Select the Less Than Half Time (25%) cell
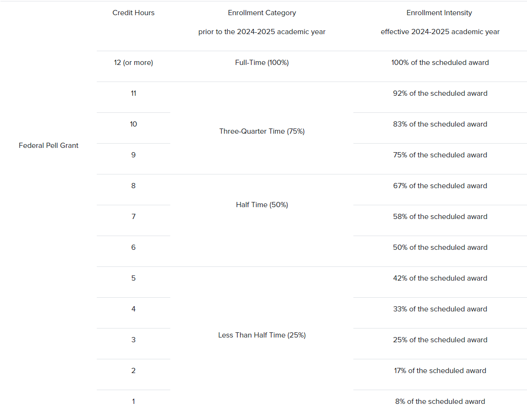527x420 pixels. [x=262, y=335]
